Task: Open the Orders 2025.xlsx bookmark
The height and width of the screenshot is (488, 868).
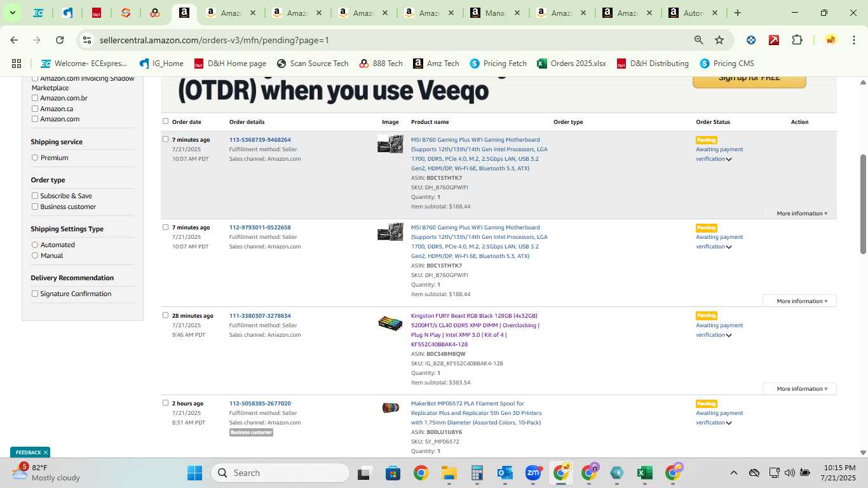Action: (x=571, y=64)
